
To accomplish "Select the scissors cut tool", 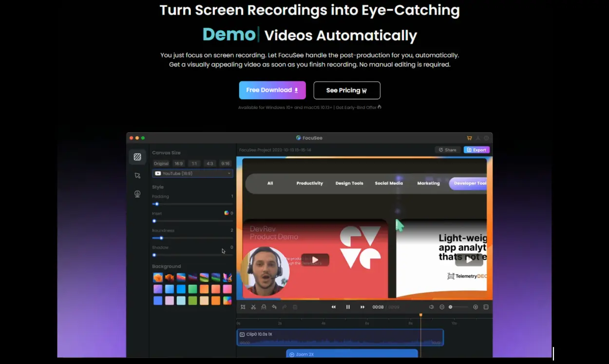I will coord(253,307).
